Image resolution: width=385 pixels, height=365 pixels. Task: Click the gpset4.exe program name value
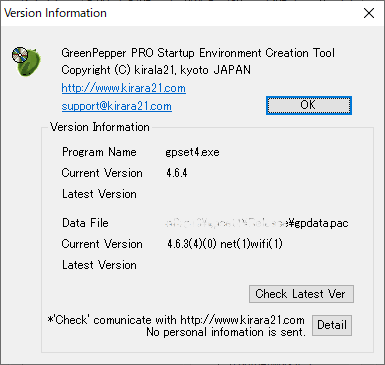[x=192, y=152]
